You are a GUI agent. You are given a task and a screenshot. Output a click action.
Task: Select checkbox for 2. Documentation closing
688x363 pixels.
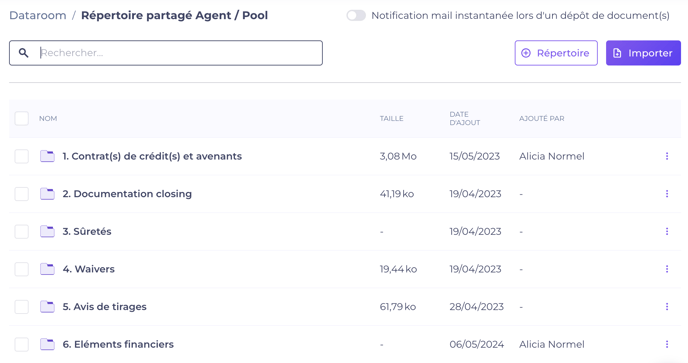tap(22, 194)
